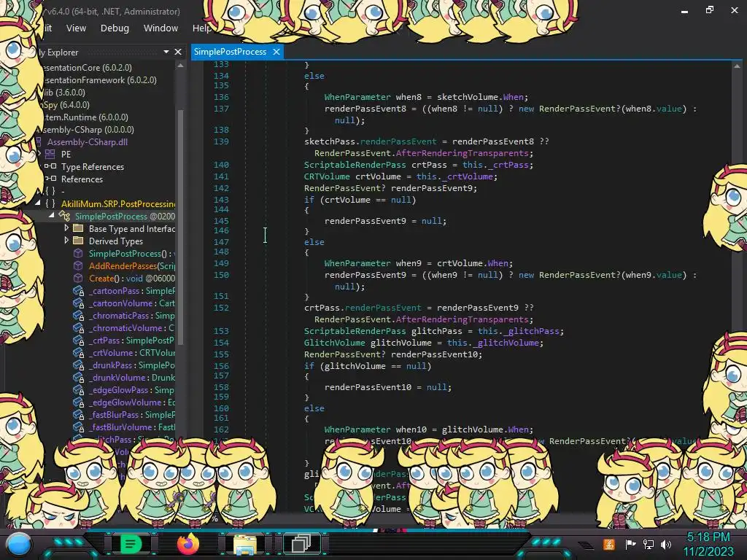Viewport: 747px width, 560px height.
Task: Open the volume speaker tray icon
Action: coord(665,544)
